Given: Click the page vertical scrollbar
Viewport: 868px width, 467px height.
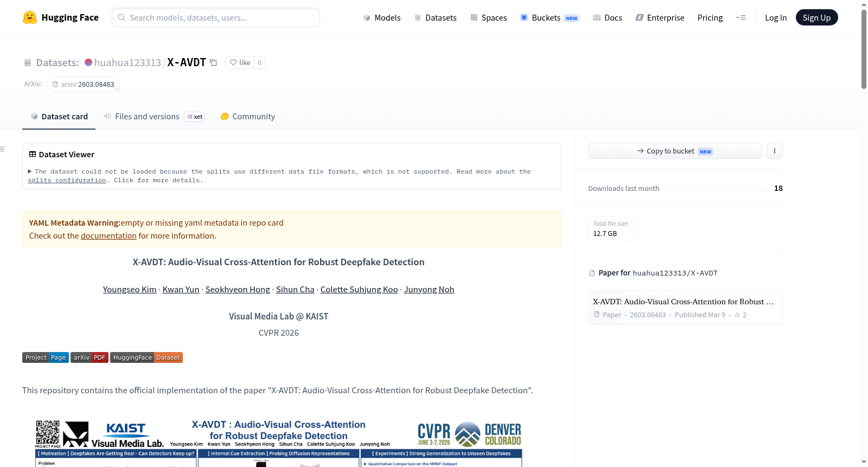Looking at the screenshot, I should [864, 49].
